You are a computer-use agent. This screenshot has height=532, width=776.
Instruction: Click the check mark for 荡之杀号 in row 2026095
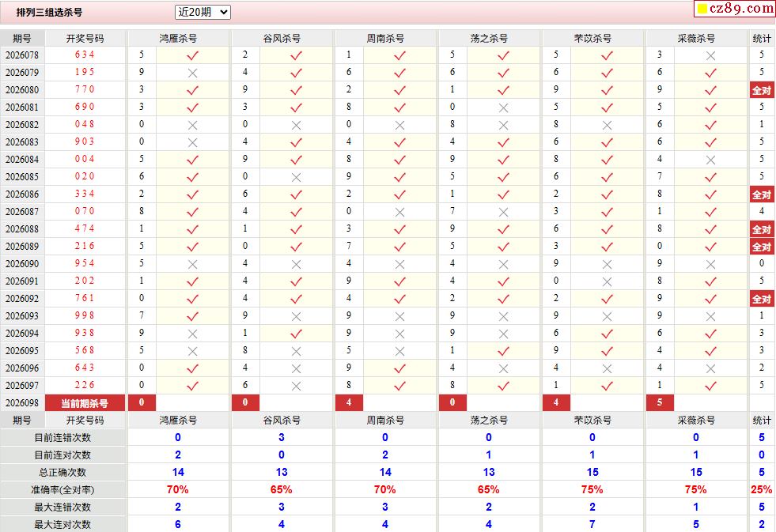coord(503,351)
